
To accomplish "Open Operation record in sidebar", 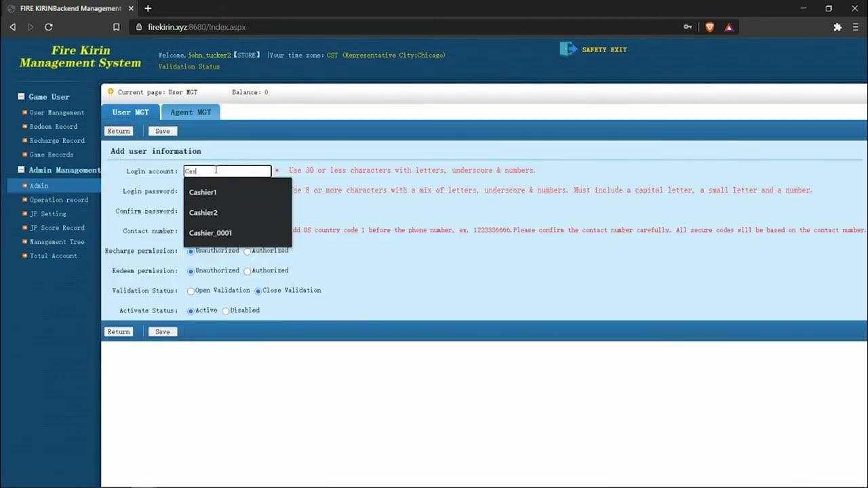I will coord(59,200).
